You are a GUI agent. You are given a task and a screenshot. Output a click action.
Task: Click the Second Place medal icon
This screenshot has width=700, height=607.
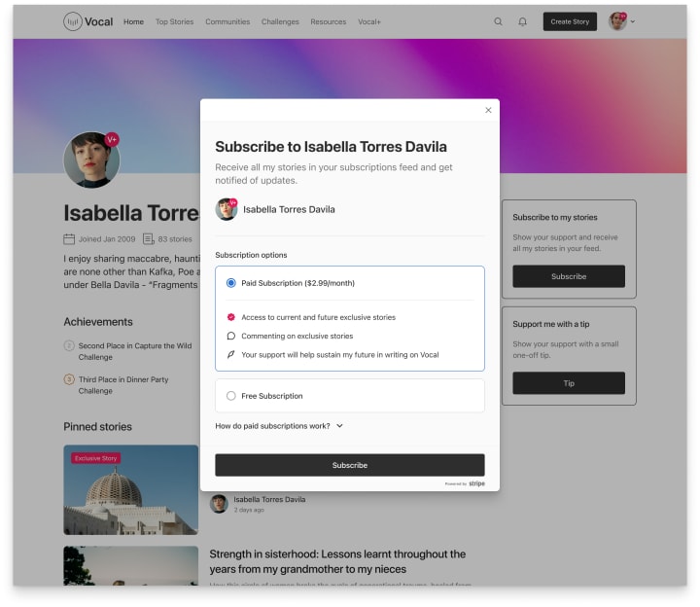tap(69, 345)
